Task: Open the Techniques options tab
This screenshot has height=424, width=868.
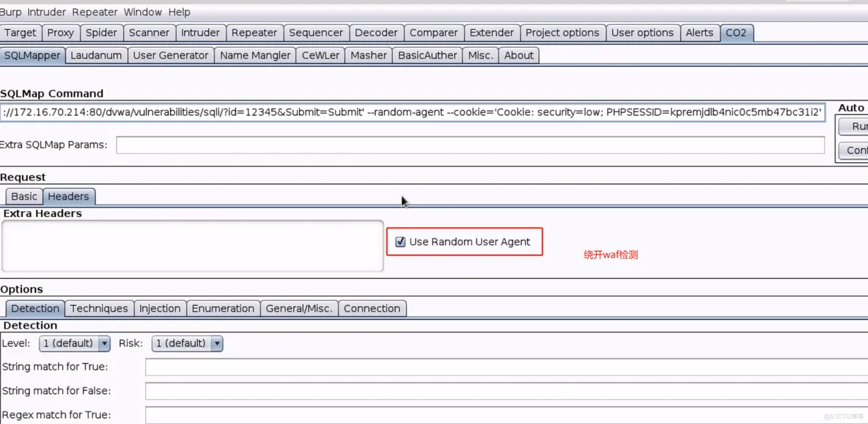Action: click(99, 308)
